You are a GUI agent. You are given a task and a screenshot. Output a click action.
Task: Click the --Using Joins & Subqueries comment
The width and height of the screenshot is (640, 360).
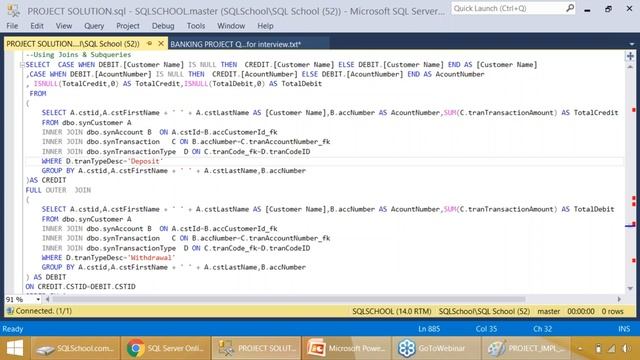tap(78, 55)
